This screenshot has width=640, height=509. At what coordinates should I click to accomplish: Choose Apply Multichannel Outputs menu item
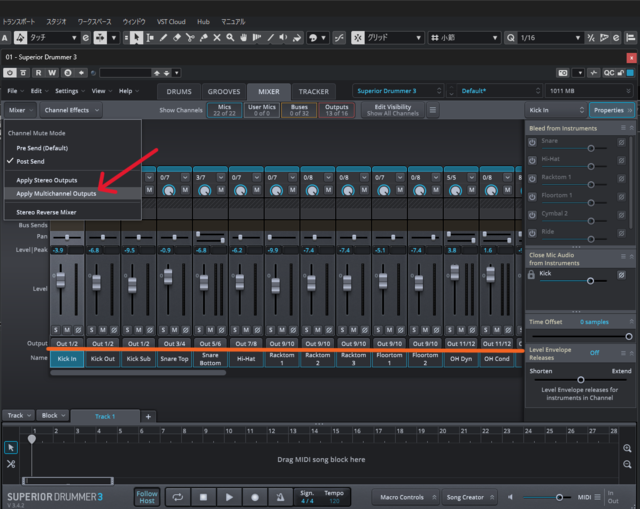click(57, 193)
